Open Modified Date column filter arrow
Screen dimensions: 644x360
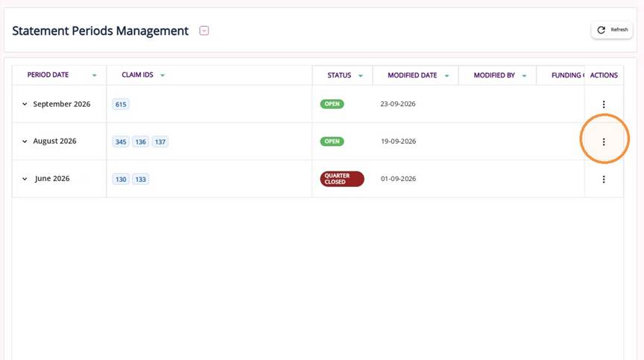coord(447,75)
